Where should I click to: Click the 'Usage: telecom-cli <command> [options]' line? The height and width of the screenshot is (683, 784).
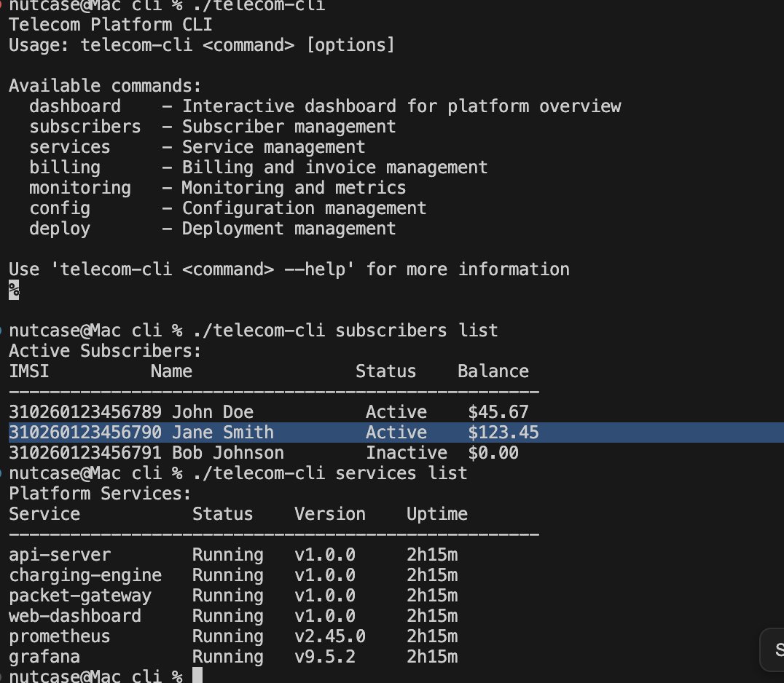pyautogui.click(x=202, y=45)
